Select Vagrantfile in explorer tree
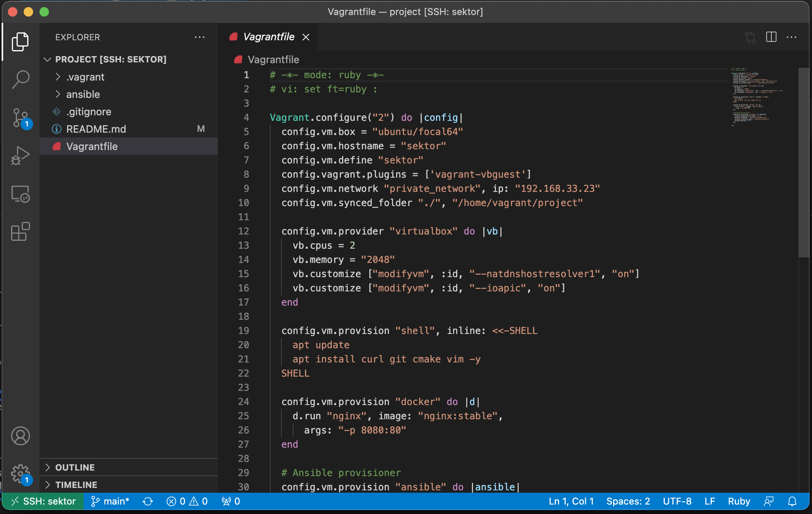 tap(129, 146)
